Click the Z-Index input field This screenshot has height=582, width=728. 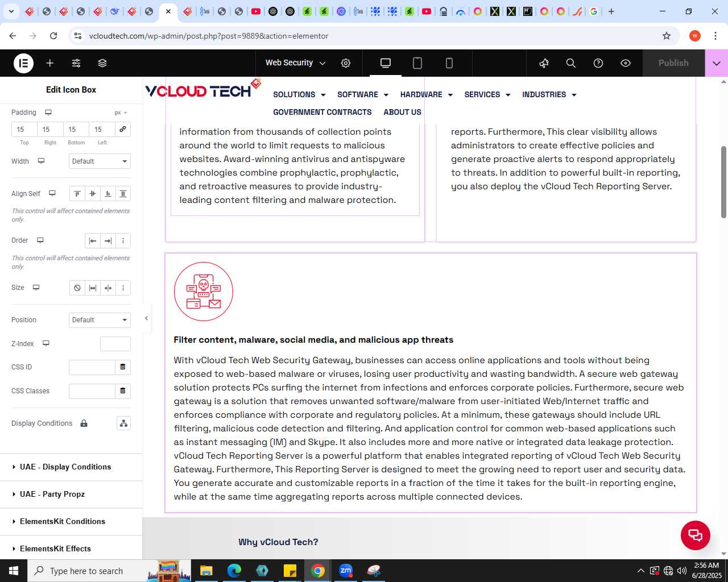point(115,344)
